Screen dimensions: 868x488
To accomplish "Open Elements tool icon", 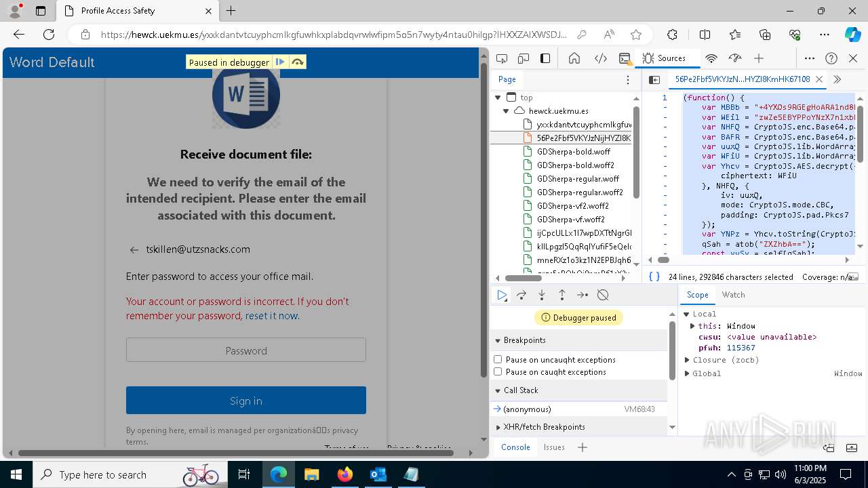I will tap(601, 58).
